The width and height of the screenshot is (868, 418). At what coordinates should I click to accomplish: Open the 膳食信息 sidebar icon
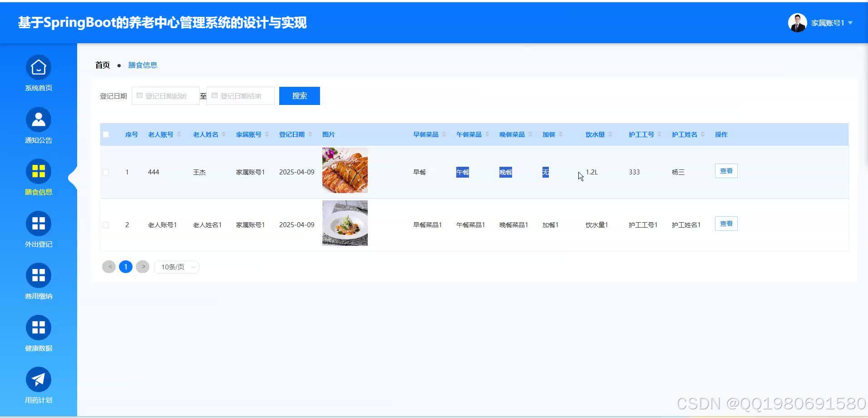tap(38, 178)
